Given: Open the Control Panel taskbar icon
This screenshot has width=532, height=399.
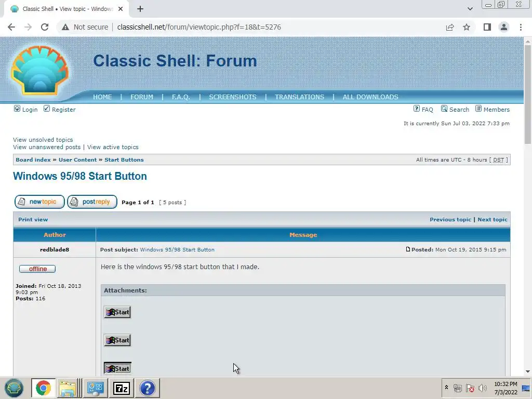Looking at the screenshot, I should [96, 388].
